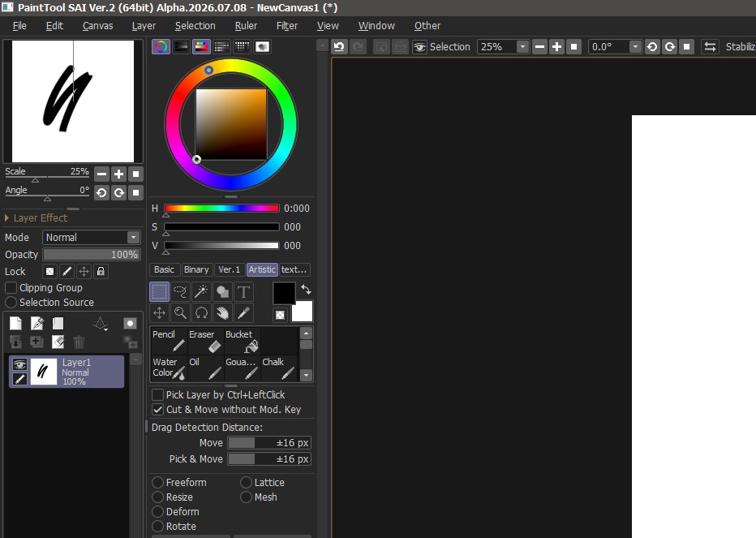
Task: Open the rotation angle 0.0° dropdown
Action: coord(635,47)
